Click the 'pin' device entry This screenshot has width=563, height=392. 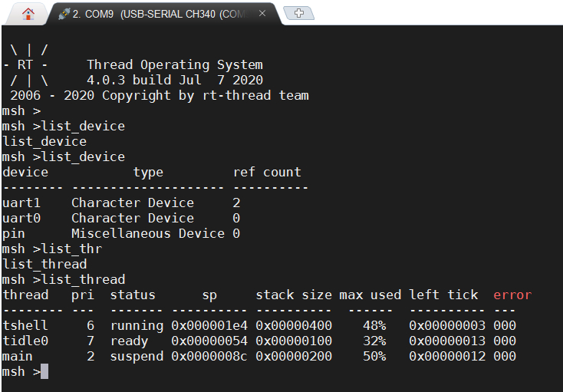pyautogui.click(x=14, y=233)
